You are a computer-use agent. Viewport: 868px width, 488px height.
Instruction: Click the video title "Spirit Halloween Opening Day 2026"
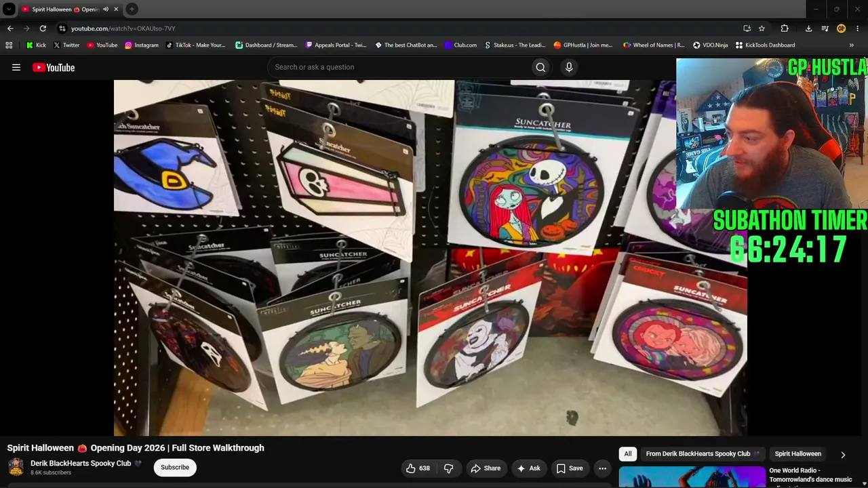(x=136, y=448)
